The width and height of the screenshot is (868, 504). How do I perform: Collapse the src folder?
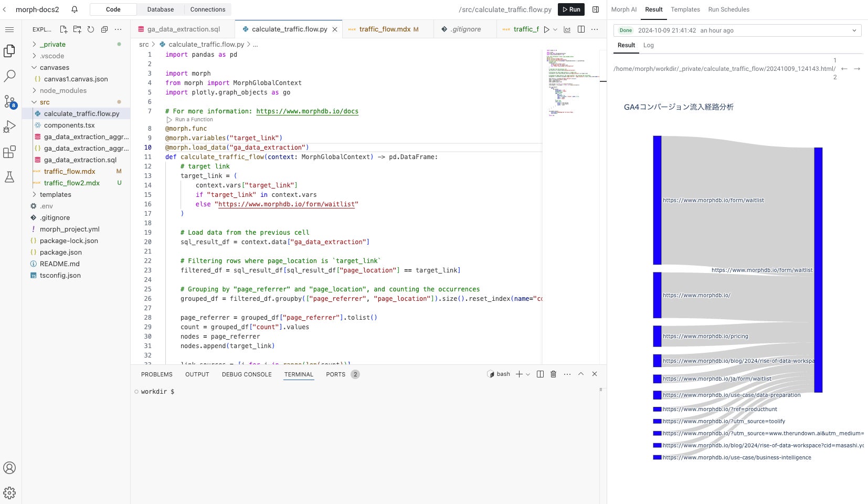pos(45,102)
